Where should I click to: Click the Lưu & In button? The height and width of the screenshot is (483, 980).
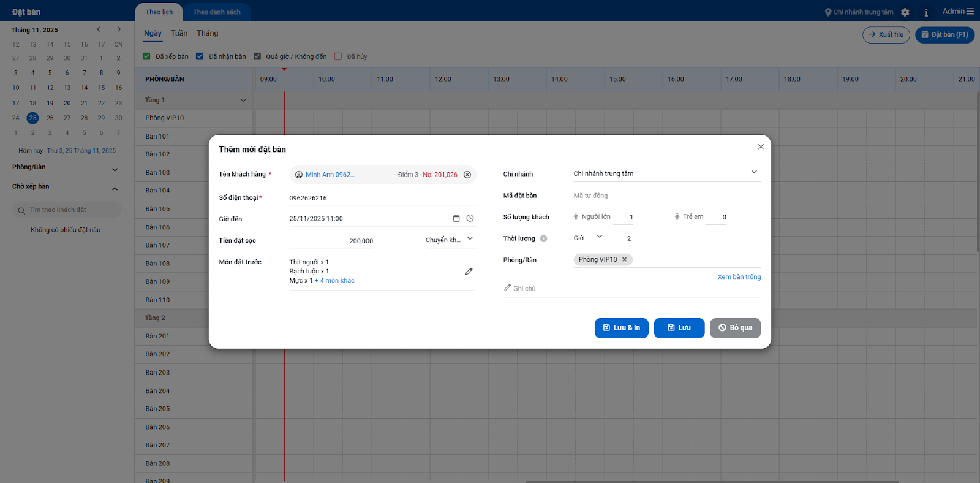point(621,328)
